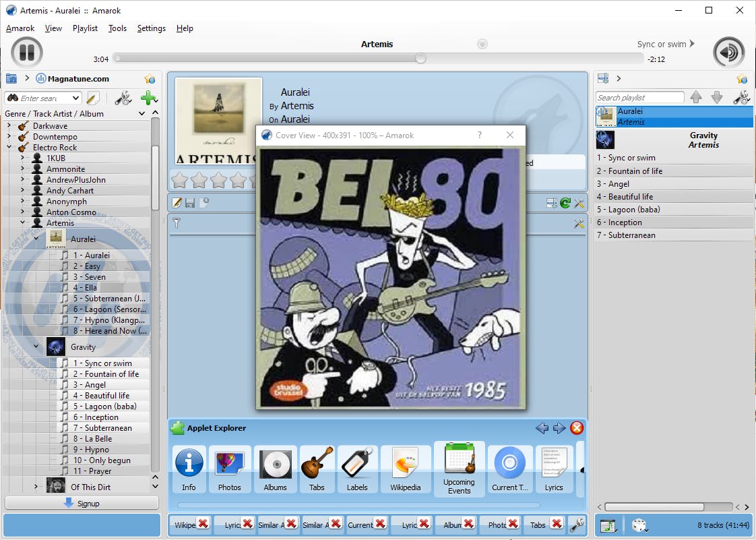Expand the Ammonite artist

coord(23,169)
